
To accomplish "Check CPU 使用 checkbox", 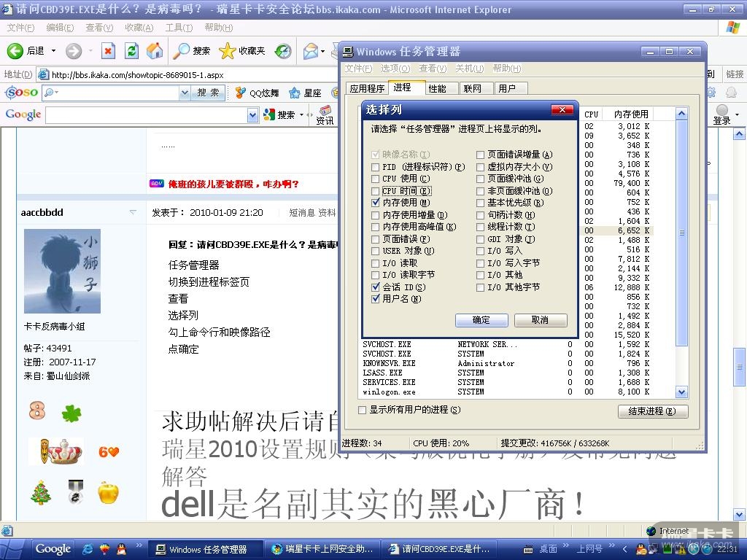I will (376, 179).
